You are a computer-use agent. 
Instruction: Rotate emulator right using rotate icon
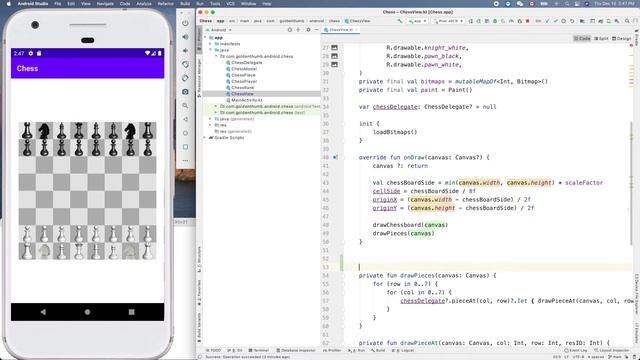coord(185,78)
